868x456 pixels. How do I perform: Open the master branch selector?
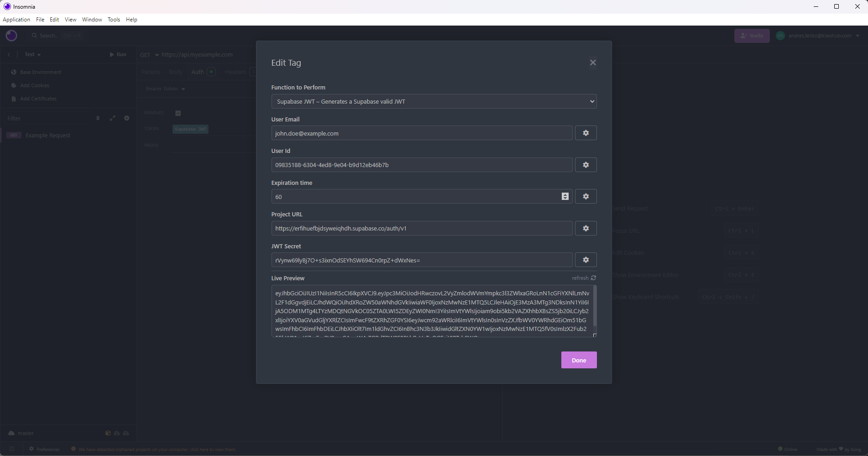(x=21, y=433)
